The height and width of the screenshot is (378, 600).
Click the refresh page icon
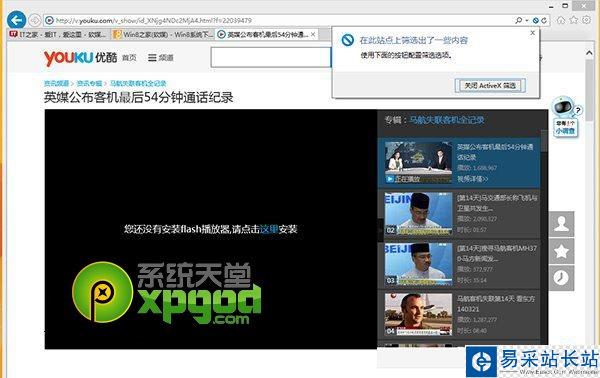(543, 20)
